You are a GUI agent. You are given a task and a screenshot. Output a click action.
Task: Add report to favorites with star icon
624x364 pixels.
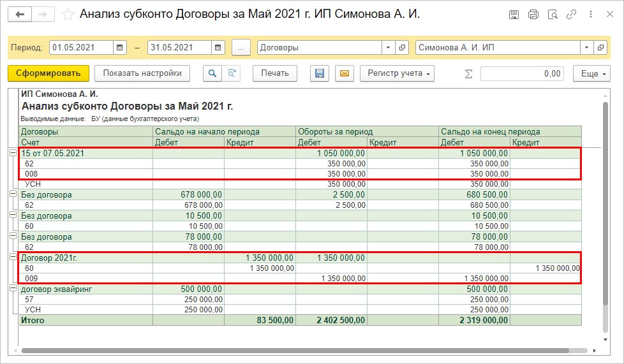[68, 15]
